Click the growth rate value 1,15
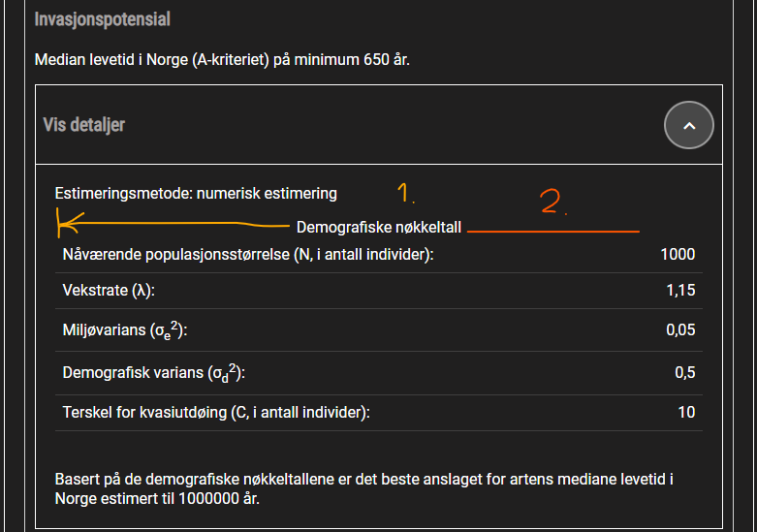Screen dimensions: 757x532 click(x=680, y=290)
